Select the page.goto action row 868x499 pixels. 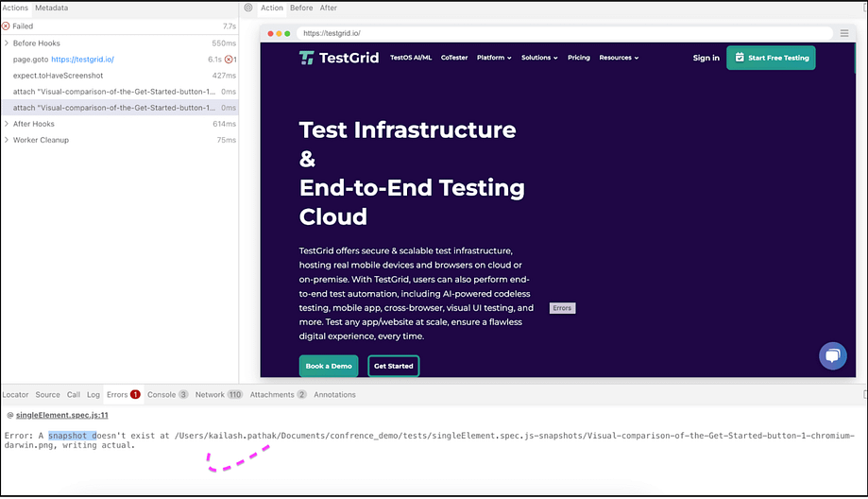tap(120, 60)
